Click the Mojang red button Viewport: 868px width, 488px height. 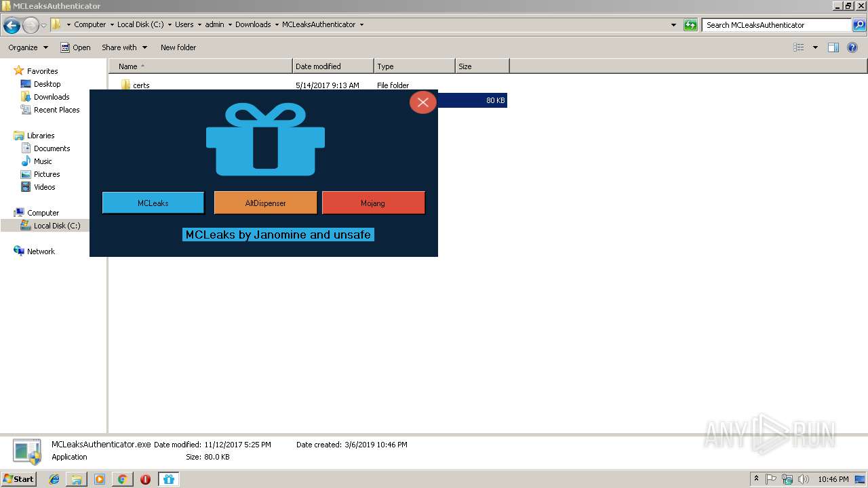(x=373, y=203)
